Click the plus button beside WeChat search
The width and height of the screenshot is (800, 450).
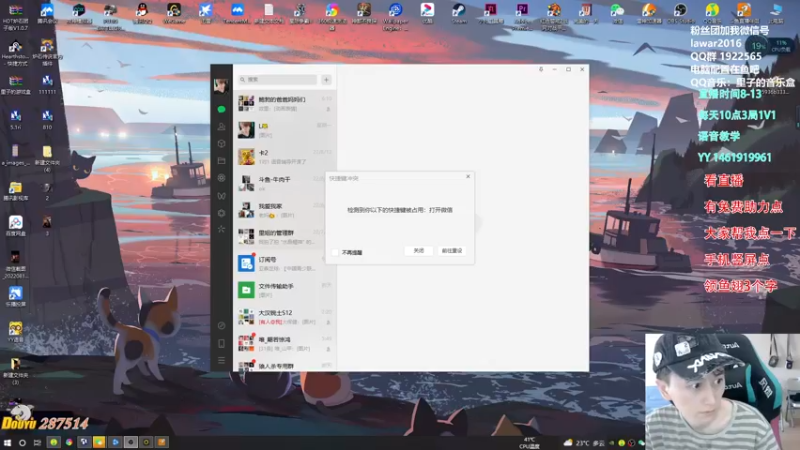[327, 80]
